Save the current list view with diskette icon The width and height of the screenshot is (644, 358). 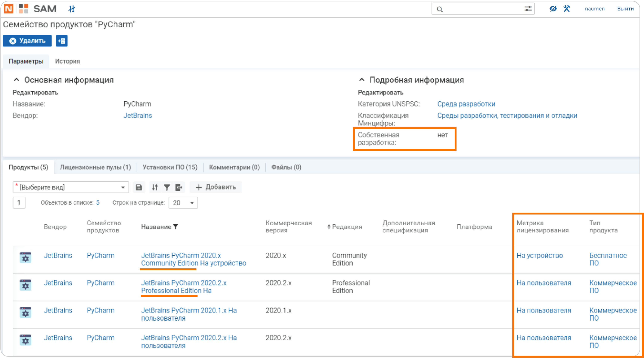pos(139,187)
